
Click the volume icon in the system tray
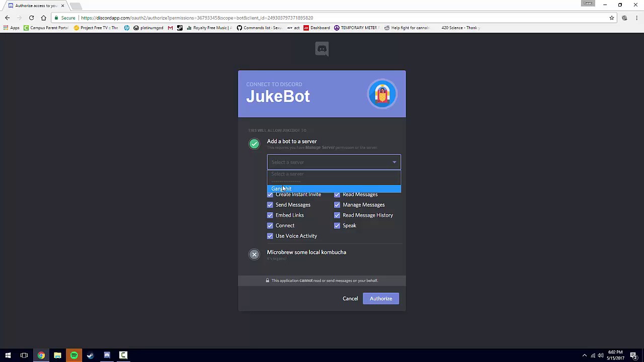tap(600, 355)
